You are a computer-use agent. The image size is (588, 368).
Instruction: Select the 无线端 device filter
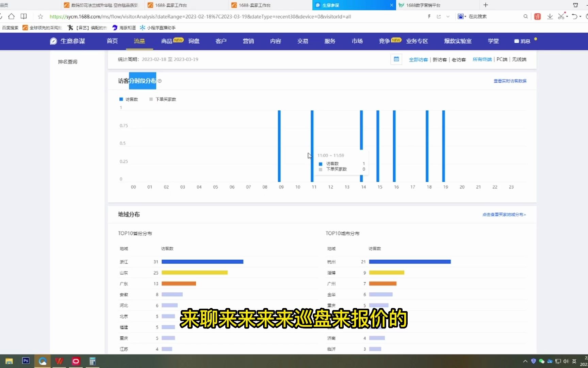519,59
